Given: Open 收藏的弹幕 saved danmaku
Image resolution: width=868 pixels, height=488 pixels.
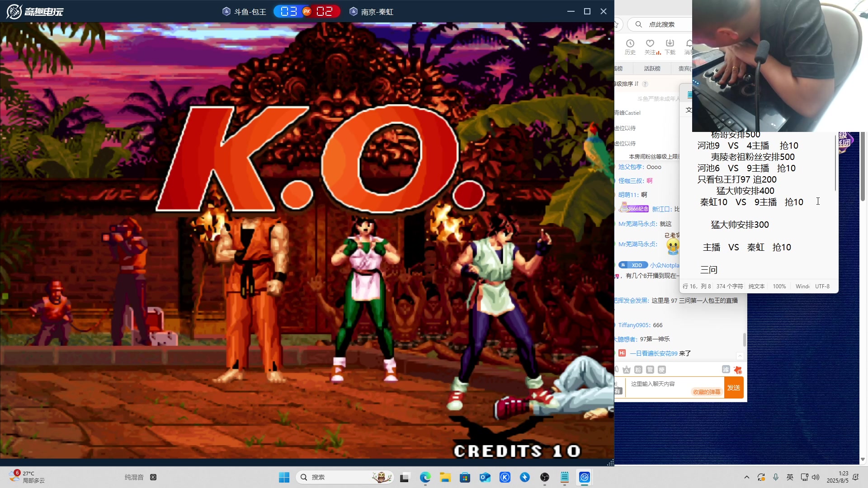Looking at the screenshot, I should tap(707, 392).
